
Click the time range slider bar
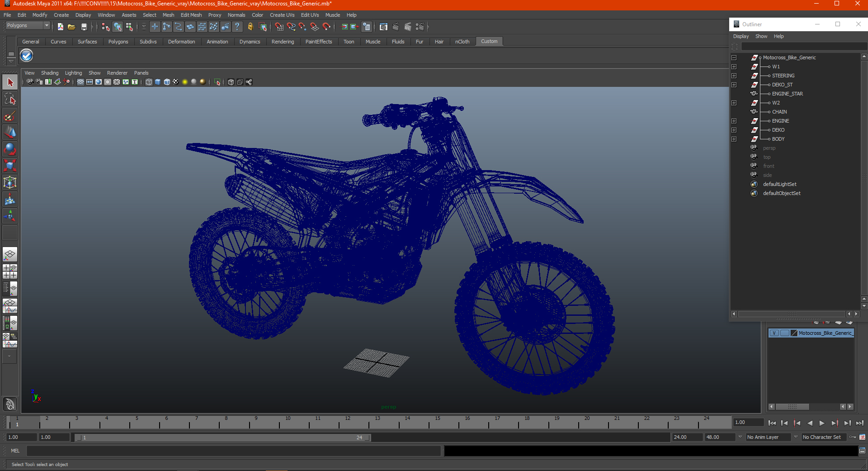(223, 438)
